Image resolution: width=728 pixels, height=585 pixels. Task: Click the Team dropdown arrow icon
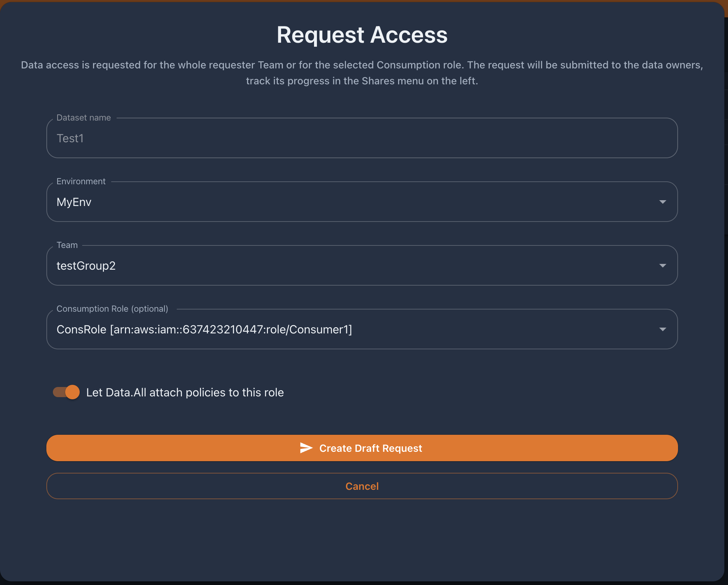click(662, 266)
